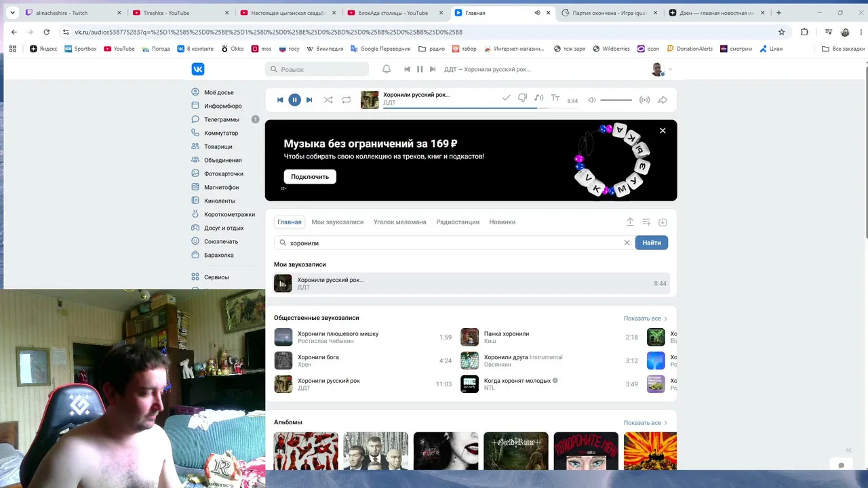Open the Радиостанции tab
Screen dimensions: 868x488
tap(458, 222)
